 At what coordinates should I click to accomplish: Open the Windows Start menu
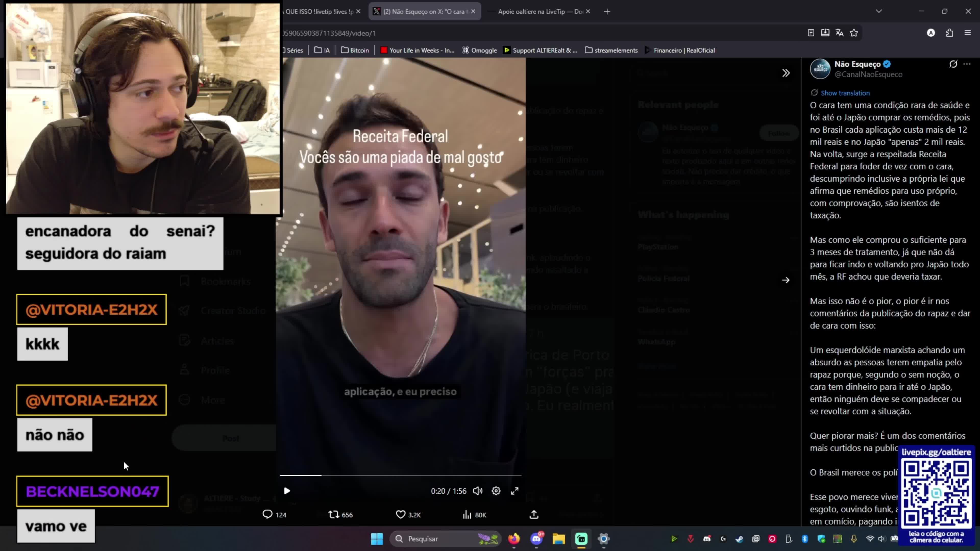pyautogui.click(x=377, y=539)
